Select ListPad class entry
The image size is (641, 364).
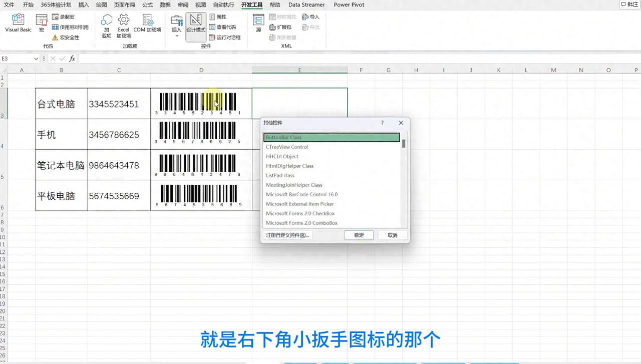332,175
